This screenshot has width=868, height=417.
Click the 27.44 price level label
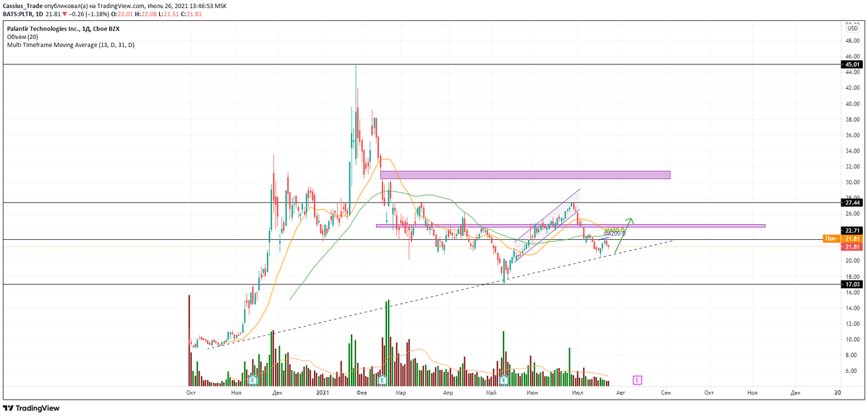pyautogui.click(x=851, y=204)
